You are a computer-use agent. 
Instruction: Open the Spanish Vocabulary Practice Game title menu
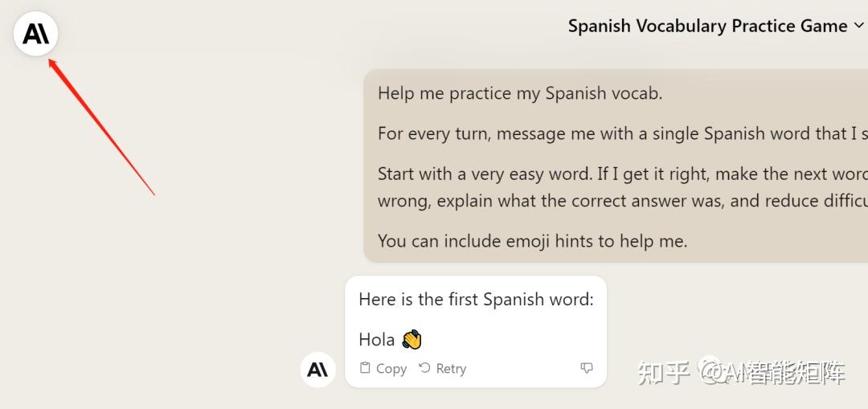coord(707,27)
